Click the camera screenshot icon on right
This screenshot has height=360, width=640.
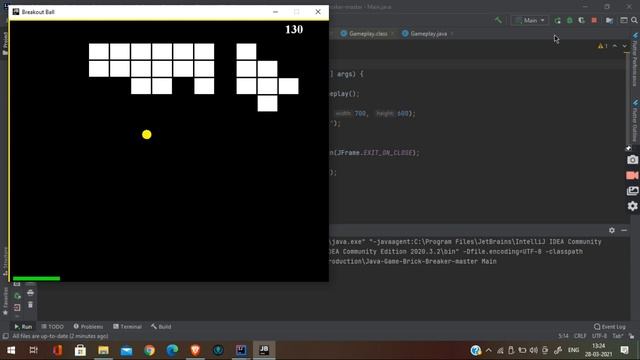632,160
